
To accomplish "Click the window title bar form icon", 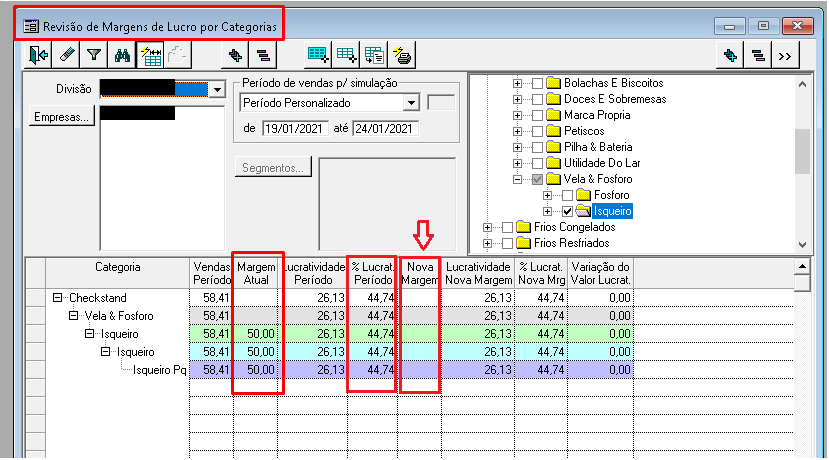I will click(31, 26).
